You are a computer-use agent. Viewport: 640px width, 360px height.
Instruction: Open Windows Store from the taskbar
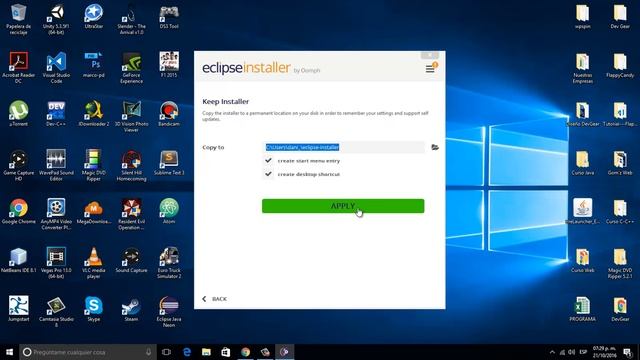pyautogui.click(x=226, y=352)
